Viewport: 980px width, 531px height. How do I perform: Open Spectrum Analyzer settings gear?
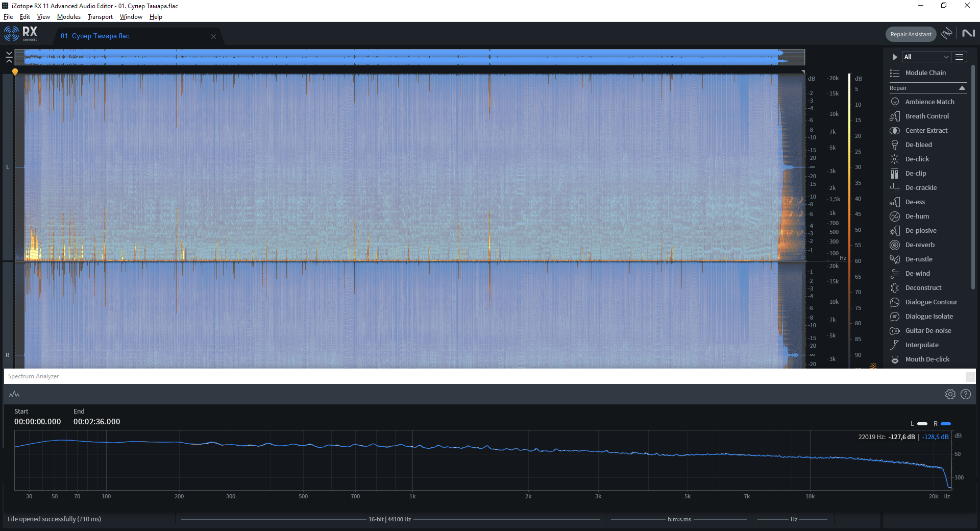950,394
